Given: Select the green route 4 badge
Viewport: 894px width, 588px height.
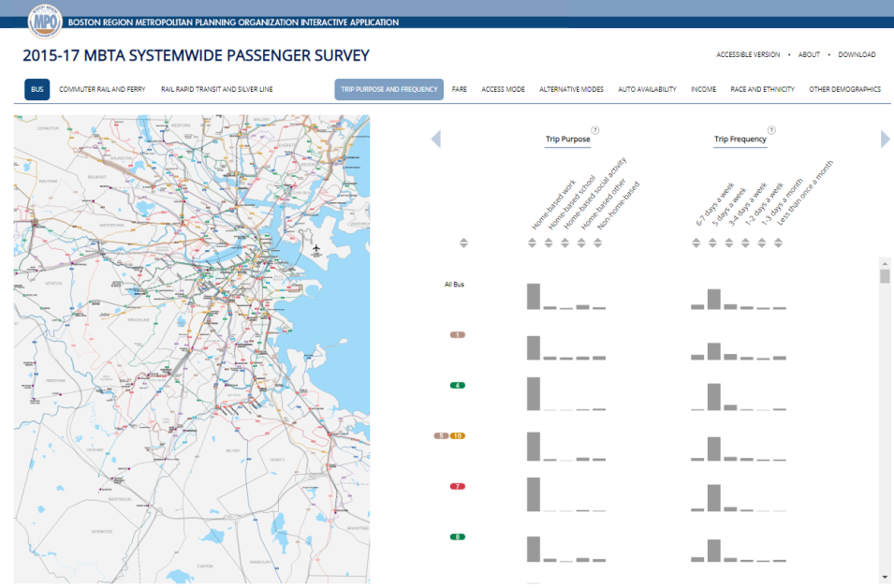Looking at the screenshot, I should click(x=458, y=385).
